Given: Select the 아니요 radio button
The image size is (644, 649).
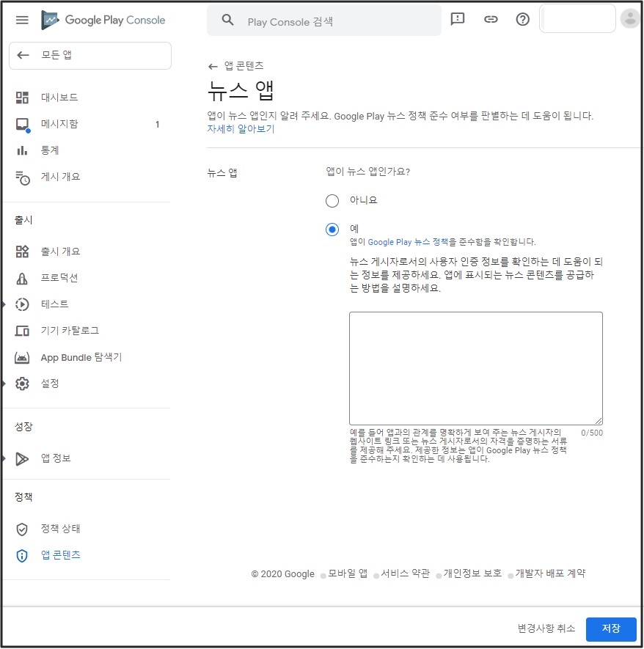Looking at the screenshot, I should tap(332, 201).
